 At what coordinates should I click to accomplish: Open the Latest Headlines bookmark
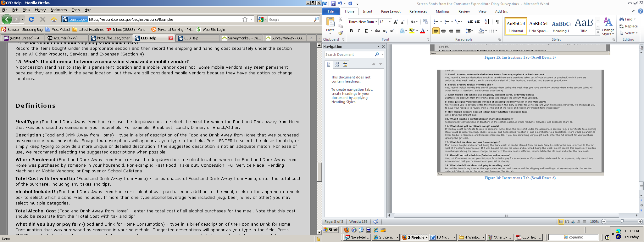coord(88,30)
